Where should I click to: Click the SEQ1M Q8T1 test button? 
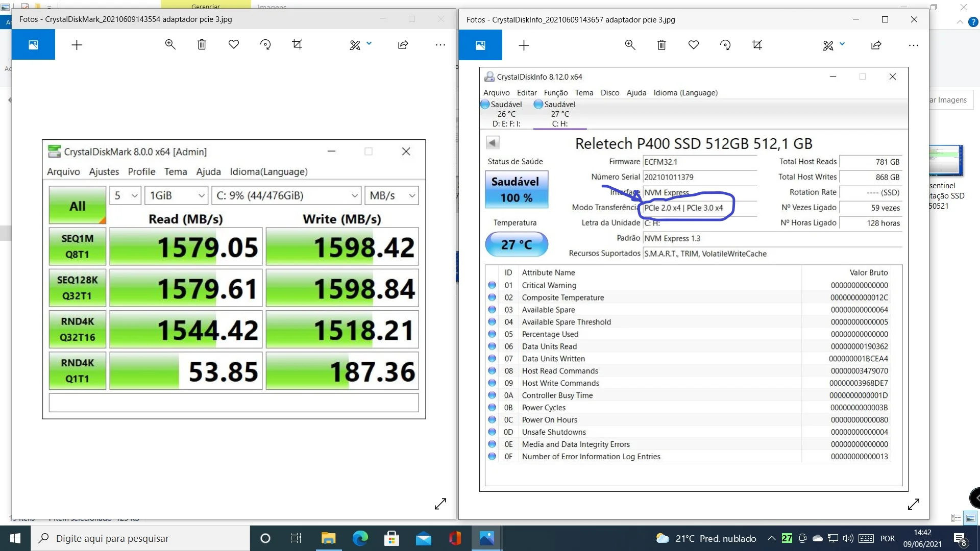(77, 246)
